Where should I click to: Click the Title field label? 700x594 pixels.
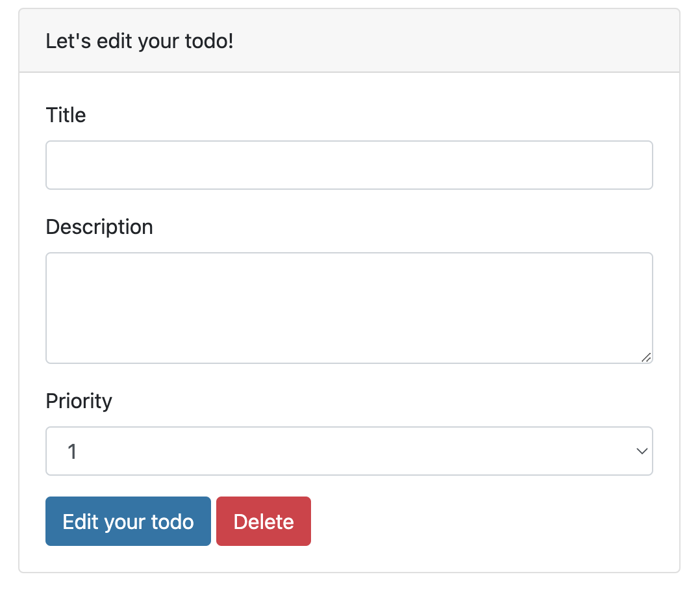pyautogui.click(x=66, y=115)
